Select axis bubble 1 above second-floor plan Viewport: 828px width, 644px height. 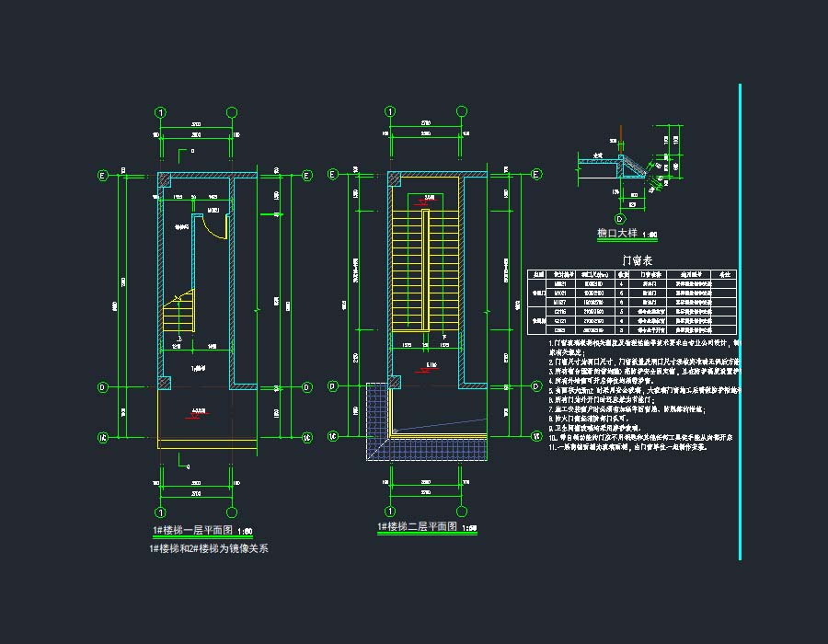pyautogui.click(x=390, y=111)
